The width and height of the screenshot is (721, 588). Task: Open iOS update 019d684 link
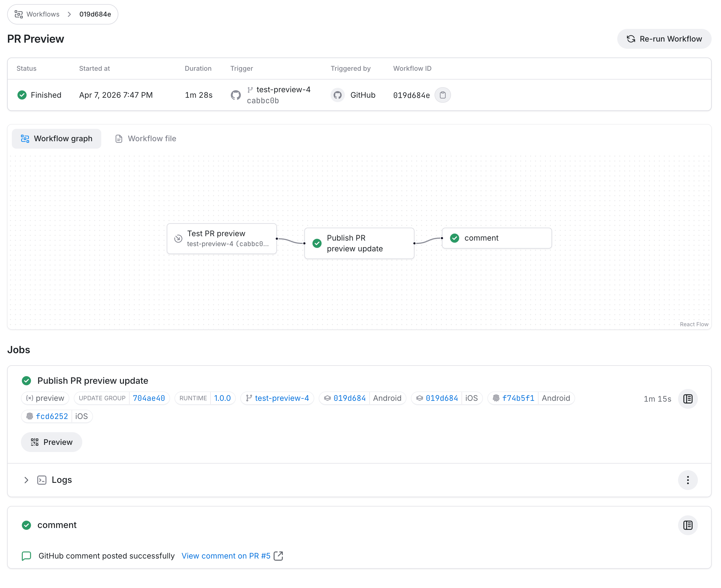point(442,398)
